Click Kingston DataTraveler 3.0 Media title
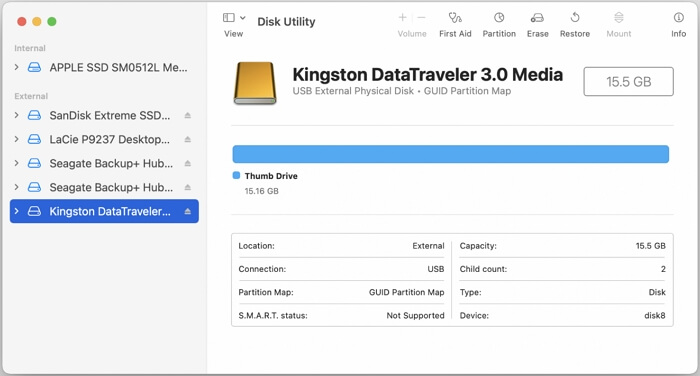 (x=427, y=75)
